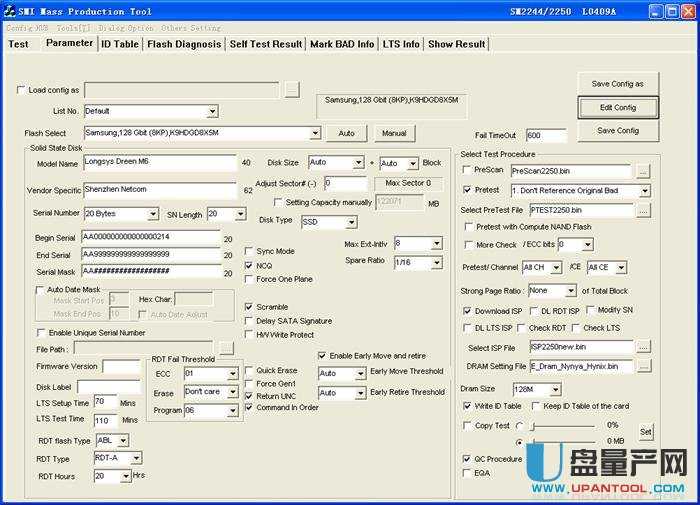The height and width of the screenshot is (505, 700).
Task: Switch to the Flash Diagnosis tab
Action: click(x=184, y=44)
